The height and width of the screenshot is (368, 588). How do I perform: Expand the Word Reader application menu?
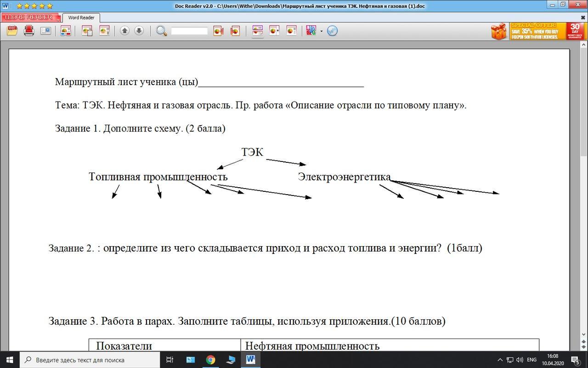(30, 17)
